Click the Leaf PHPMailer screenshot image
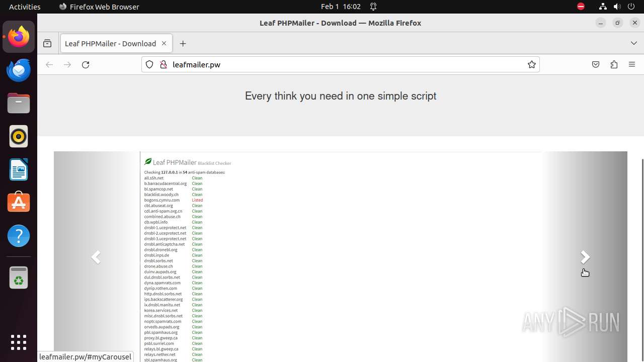This screenshot has width=644, height=362. (341, 257)
